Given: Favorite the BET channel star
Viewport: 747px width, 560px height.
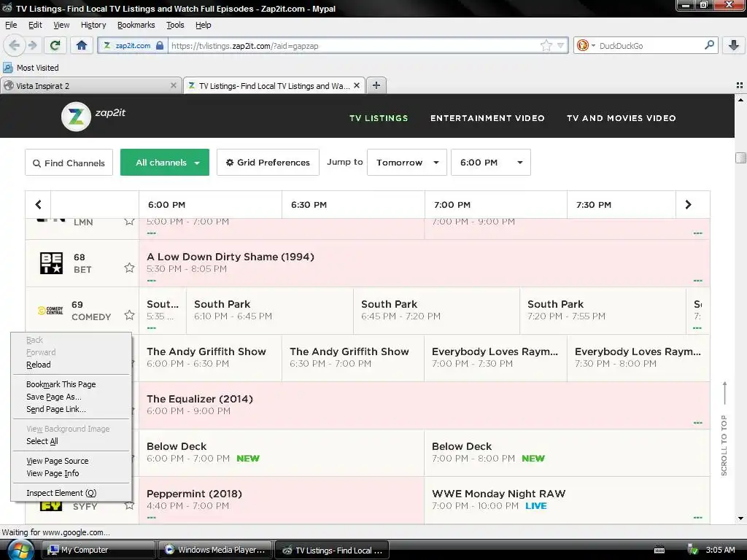Looking at the screenshot, I should point(129,268).
